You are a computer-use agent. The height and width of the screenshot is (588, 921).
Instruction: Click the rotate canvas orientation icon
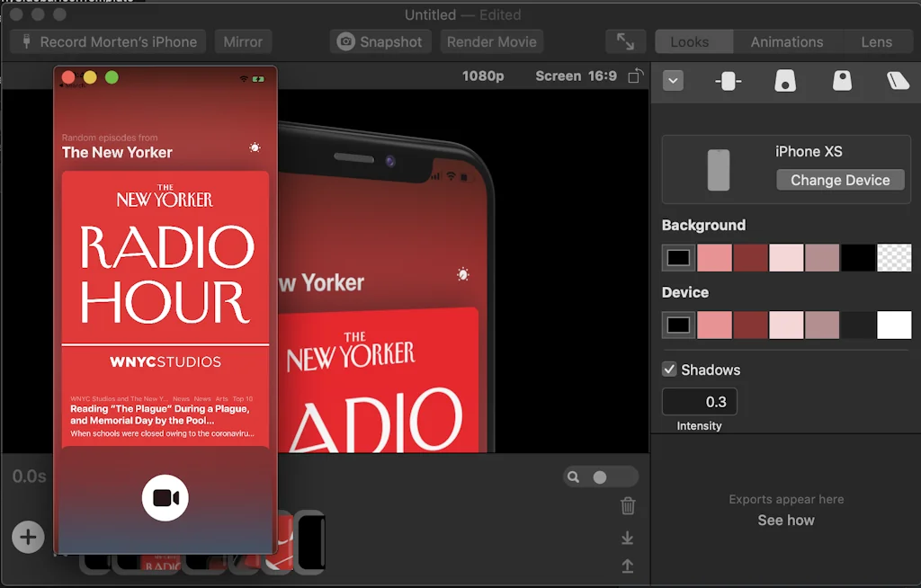click(x=636, y=76)
